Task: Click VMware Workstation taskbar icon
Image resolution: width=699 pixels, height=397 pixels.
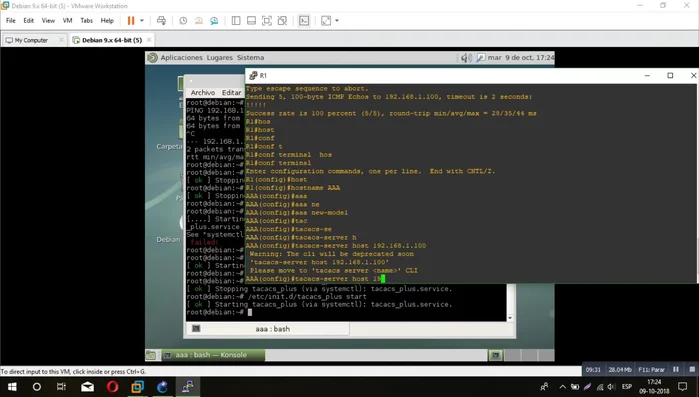Action: click(137, 387)
